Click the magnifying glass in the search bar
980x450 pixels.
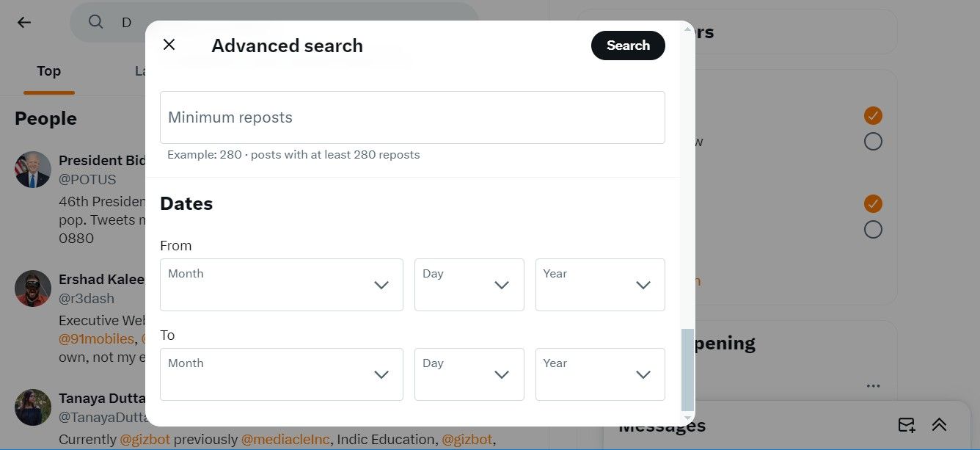coord(95,22)
